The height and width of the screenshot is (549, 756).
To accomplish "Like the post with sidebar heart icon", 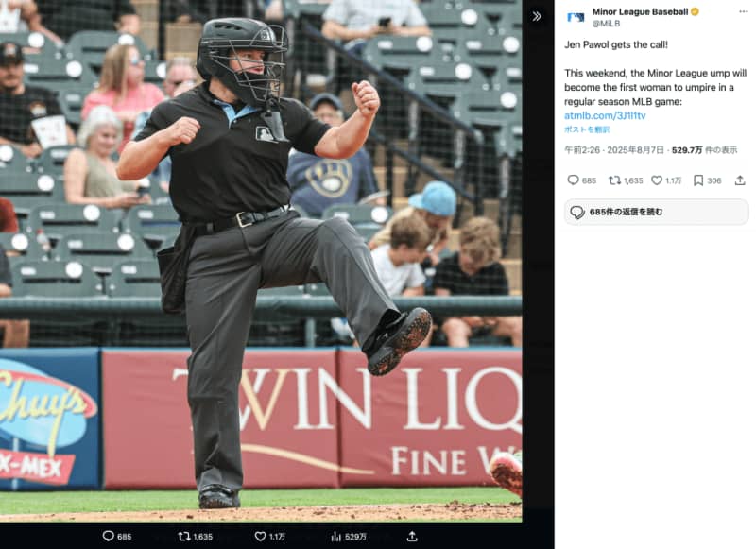I will pos(657,180).
